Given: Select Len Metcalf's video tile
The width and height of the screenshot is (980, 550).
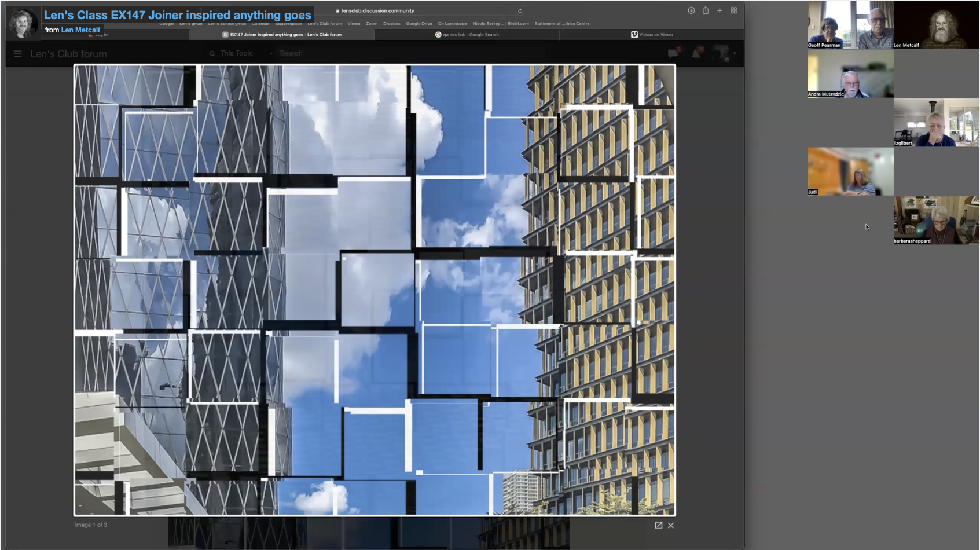Looking at the screenshot, I should (936, 24).
